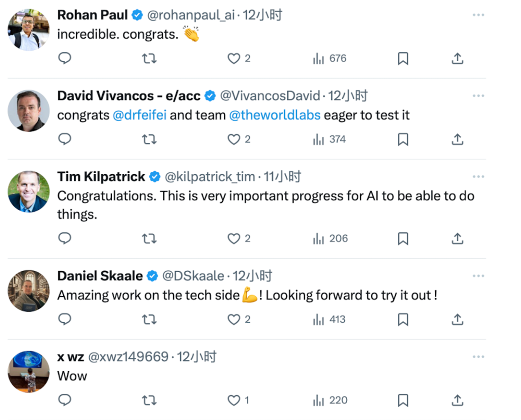View analytics on Daniel Skaale's tweet

(x=329, y=319)
